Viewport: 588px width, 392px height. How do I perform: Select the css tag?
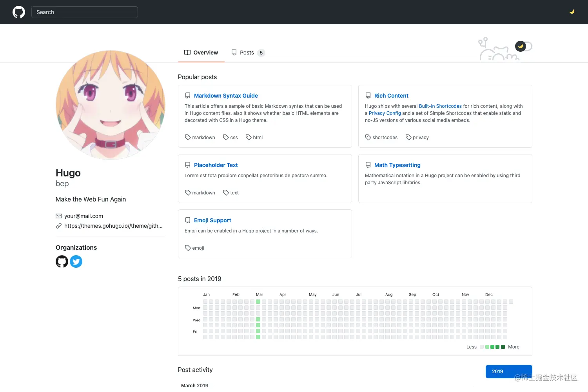point(230,138)
